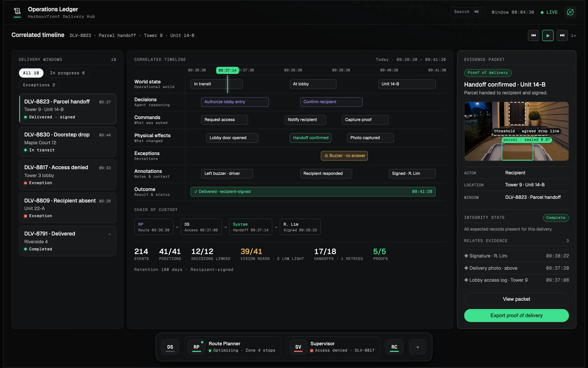Open Delivery photo above evidence item

click(516, 268)
